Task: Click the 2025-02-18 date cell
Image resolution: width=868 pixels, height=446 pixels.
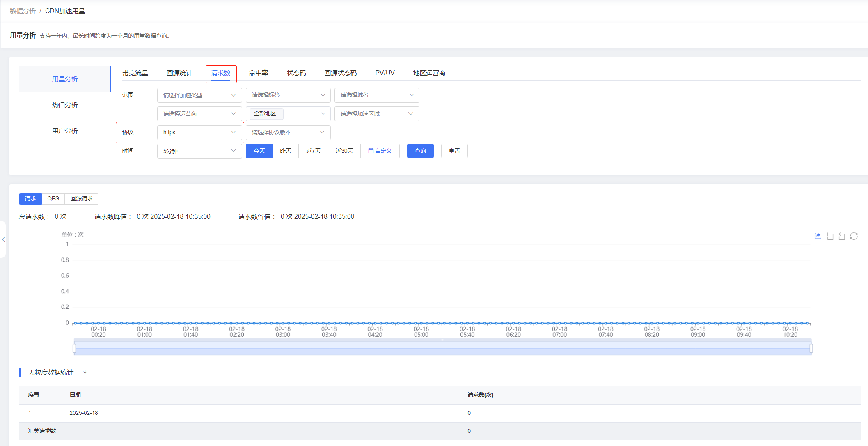Action: pos(84,413)
